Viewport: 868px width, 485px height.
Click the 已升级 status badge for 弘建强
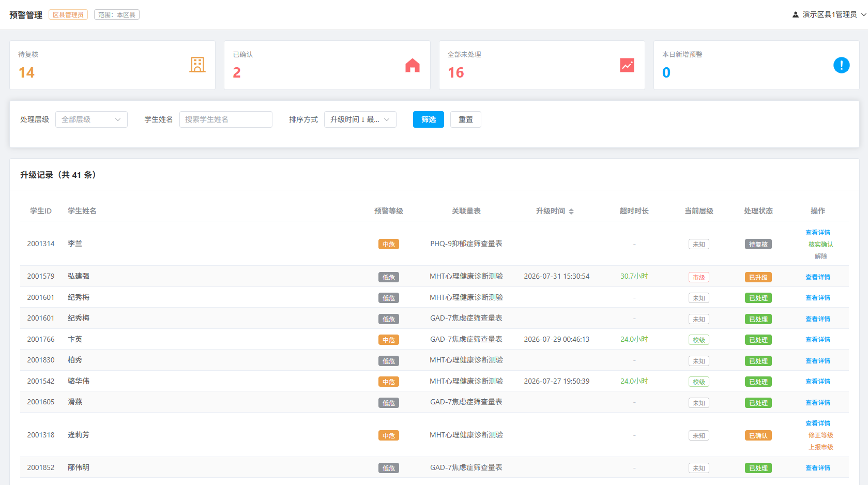point(758,277)
